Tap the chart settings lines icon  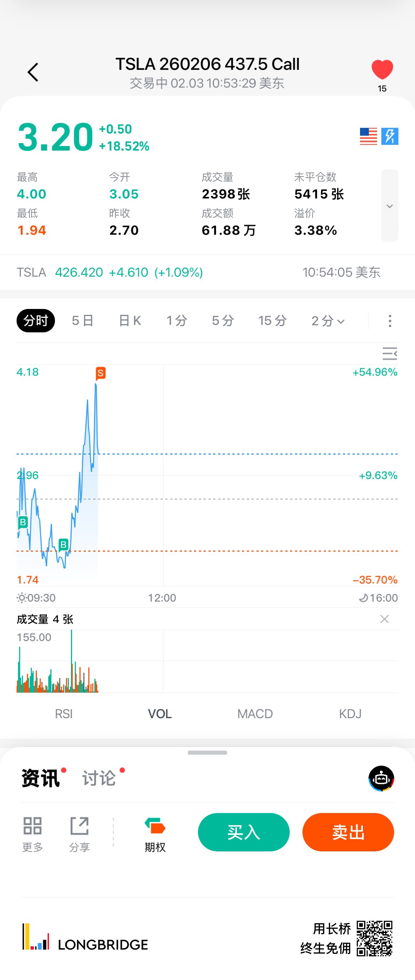[x=389, y=354]
